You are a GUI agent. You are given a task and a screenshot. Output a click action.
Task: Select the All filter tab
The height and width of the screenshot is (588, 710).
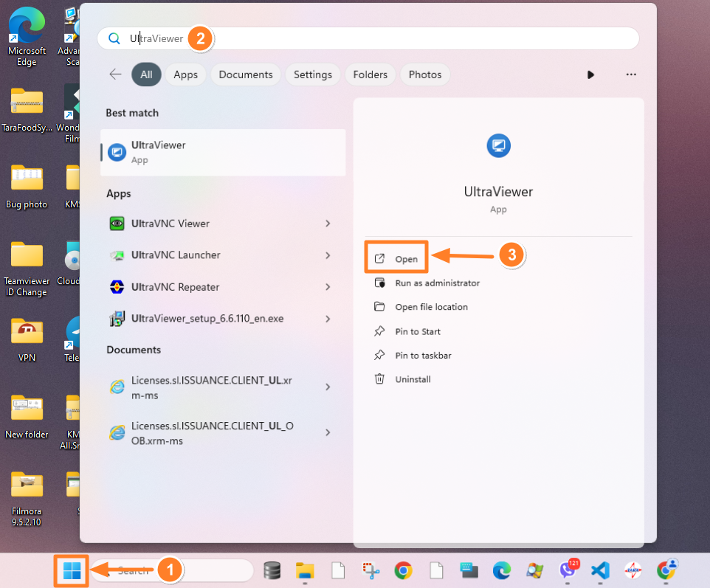point(146,75)
